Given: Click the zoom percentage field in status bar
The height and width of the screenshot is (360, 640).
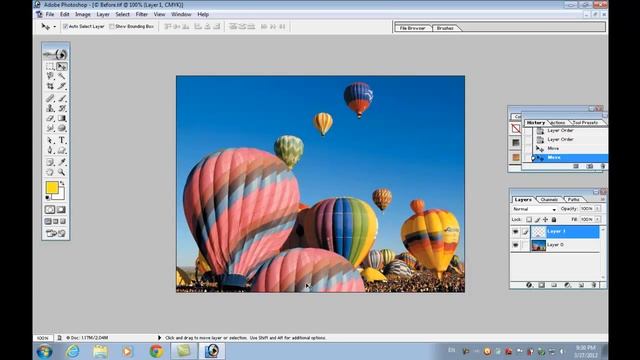Looking at the screenshot, I should (43, 338).
